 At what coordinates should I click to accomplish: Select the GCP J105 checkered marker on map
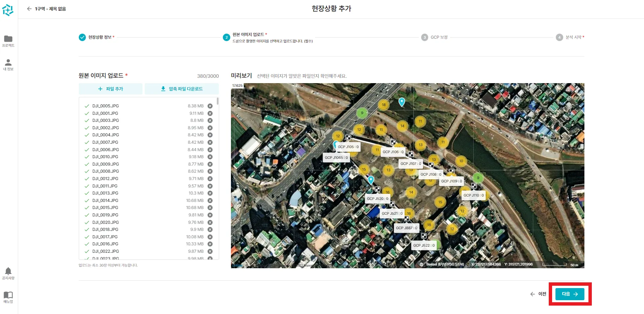[348, 137]
